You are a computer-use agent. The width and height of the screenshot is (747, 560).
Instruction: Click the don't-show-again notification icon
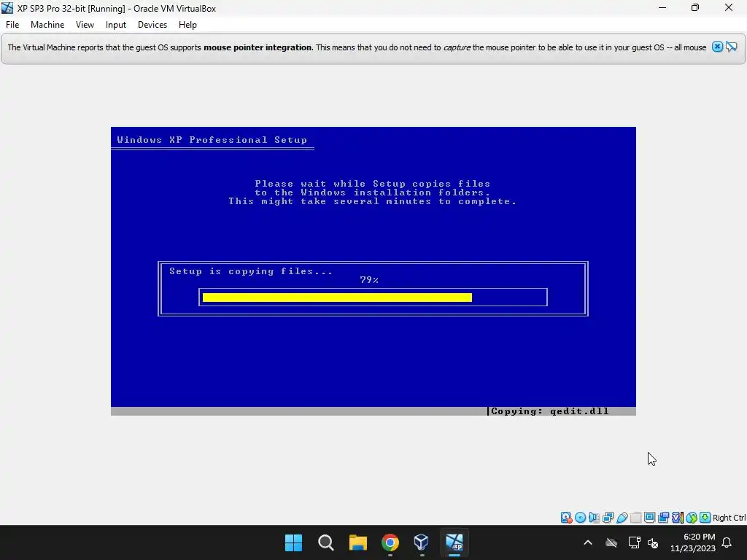(731, 47)
